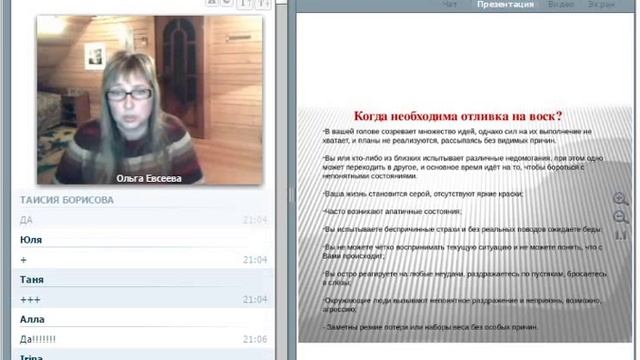Open the Презентация tab
The image size is (640, 360).
505,4
